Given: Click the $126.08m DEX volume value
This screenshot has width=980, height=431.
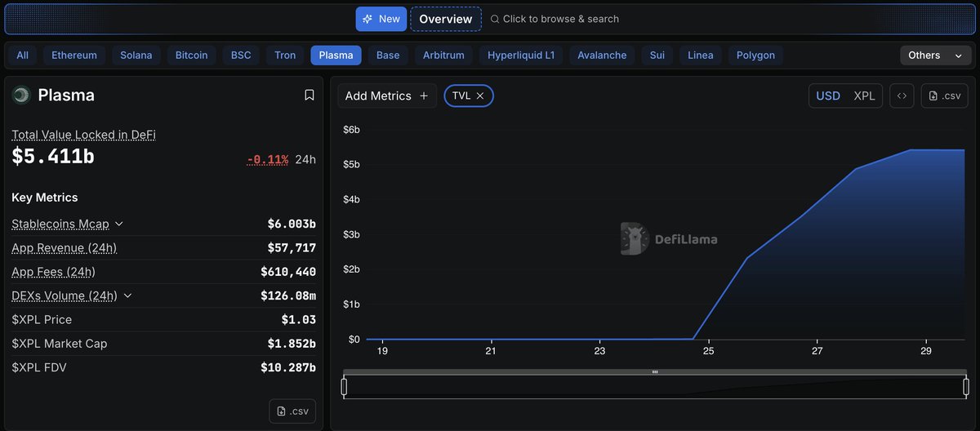Looking at the screenshot, I should tap(288, 295).
